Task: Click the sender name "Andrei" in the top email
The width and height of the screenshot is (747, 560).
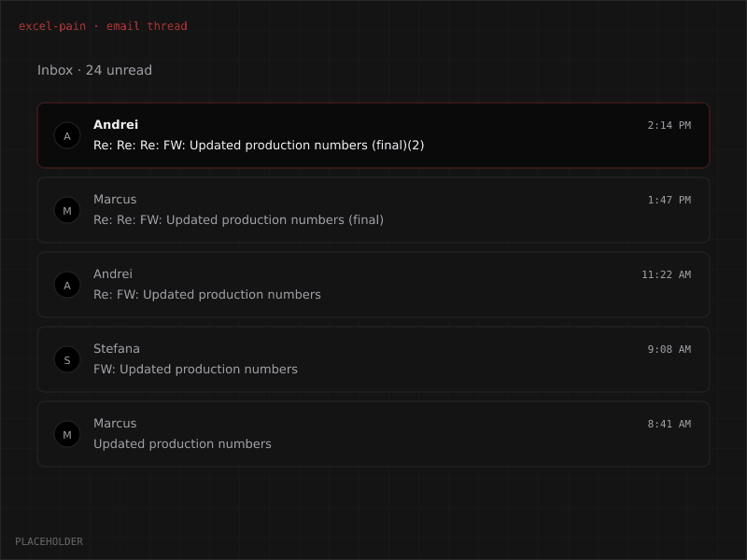Action: (115, 124)
